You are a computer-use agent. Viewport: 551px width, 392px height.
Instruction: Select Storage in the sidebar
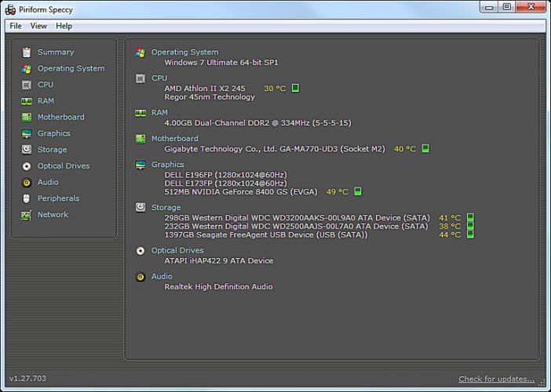click(52, 150)
